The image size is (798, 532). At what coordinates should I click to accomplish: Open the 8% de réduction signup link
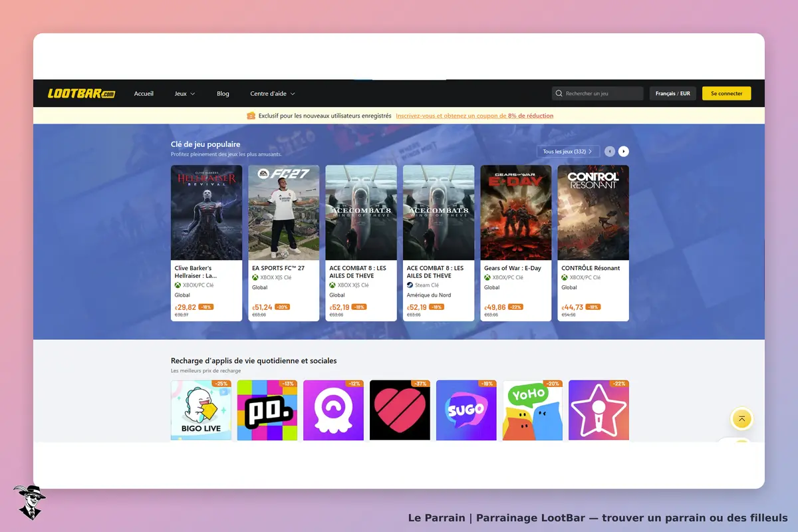[x=474, y=116]
